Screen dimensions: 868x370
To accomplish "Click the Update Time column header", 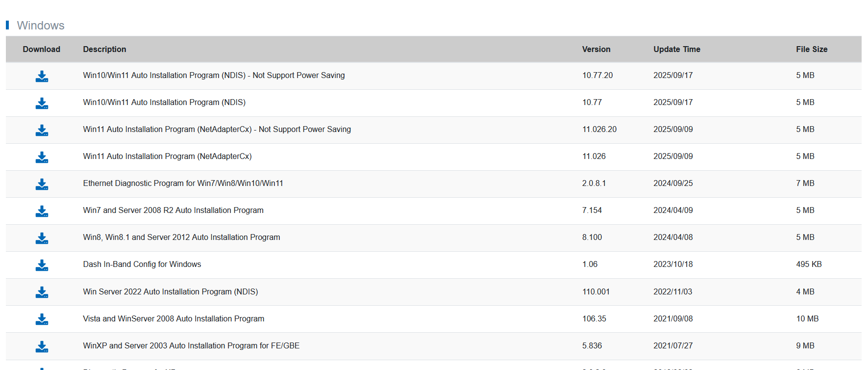I will click(676, 49).
